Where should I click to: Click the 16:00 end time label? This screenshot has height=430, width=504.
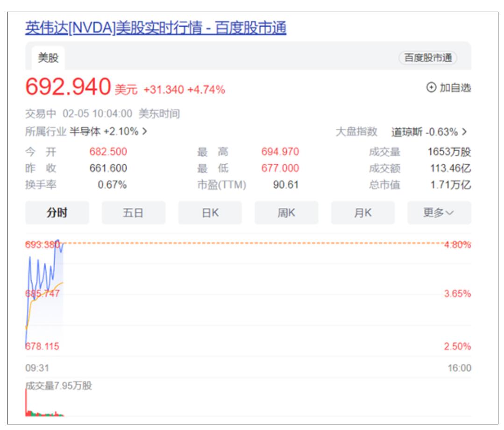(x=460, y=368)
